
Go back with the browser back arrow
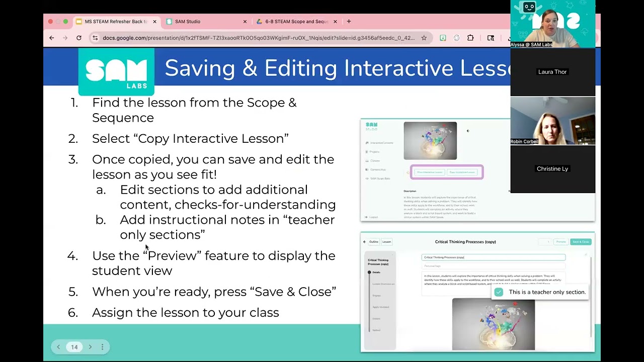click(52, 38)
